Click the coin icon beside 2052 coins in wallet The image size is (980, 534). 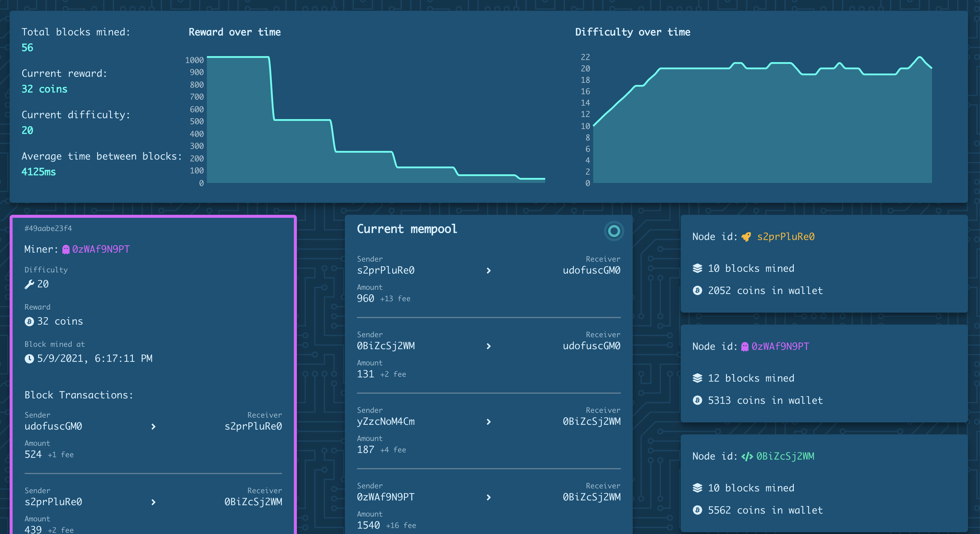coord(697,291)
